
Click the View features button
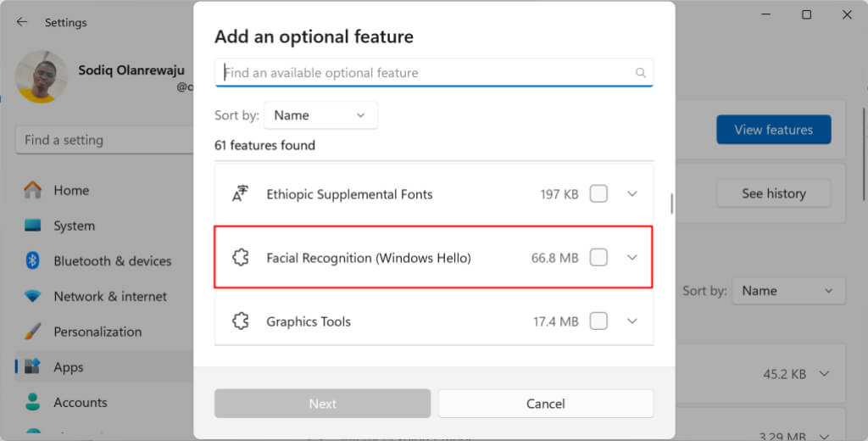(x=773, y=130)
